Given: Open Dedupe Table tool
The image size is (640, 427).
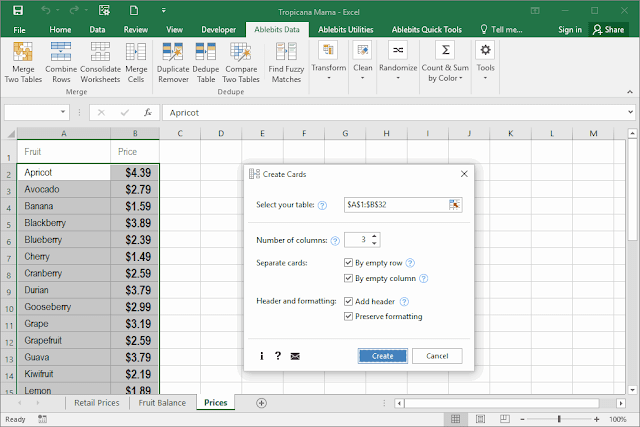Looking at the screenshot, I should click(206, 62).
